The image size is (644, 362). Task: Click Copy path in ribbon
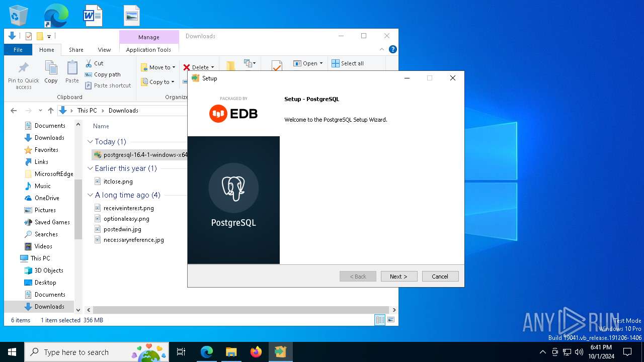click(x=103, y=74)
